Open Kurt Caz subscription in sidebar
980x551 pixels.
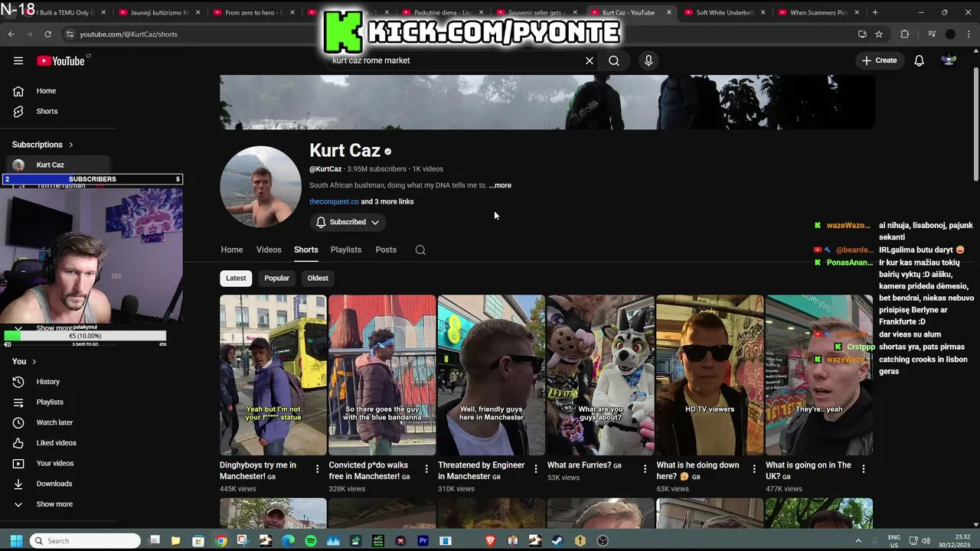click(57, 165)
